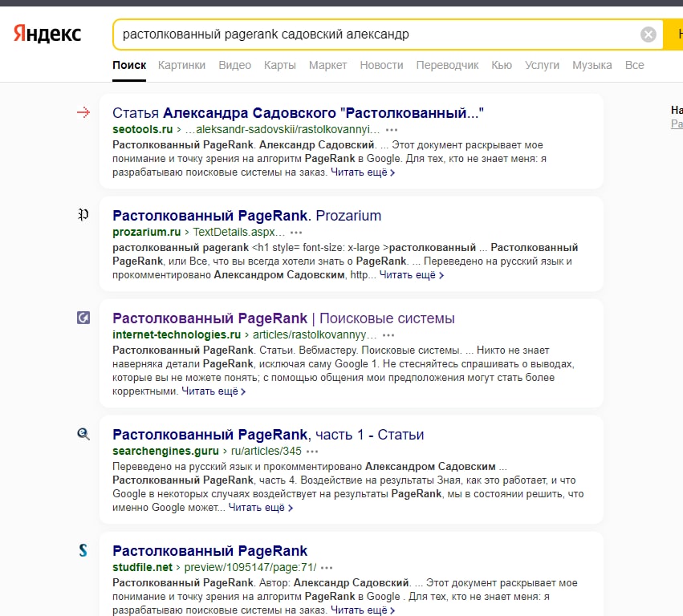
Task: Open the preview/1095147/page:71/ path link
Action: [x=250, y=567]
